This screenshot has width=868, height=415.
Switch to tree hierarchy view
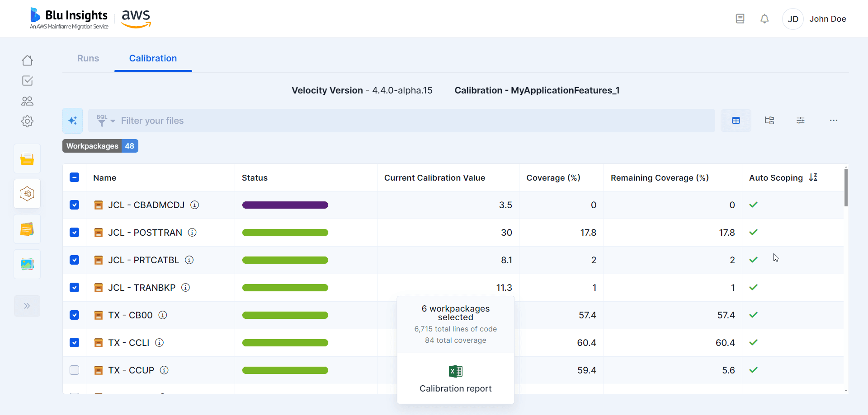pyautogui.click(x=769, y=121)
